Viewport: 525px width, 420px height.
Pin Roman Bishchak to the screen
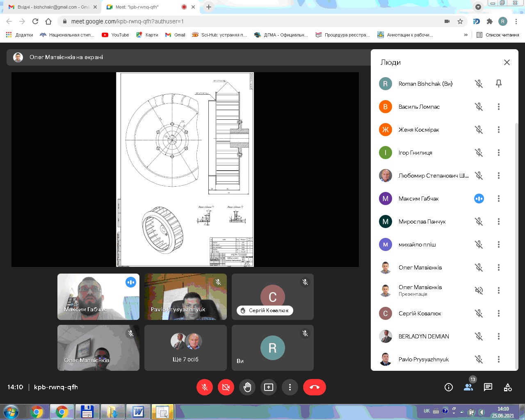coord(499,84)
